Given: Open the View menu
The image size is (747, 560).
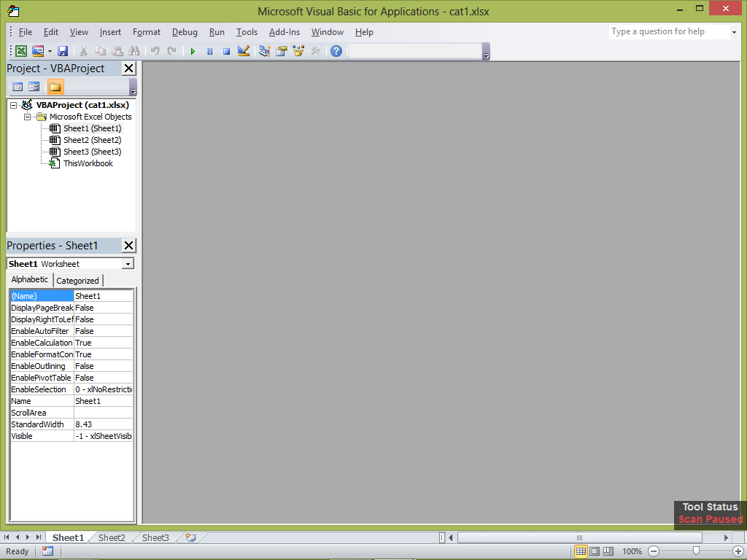Looking at the screenshot, I should pyautogui.click(x=79, y=32).
